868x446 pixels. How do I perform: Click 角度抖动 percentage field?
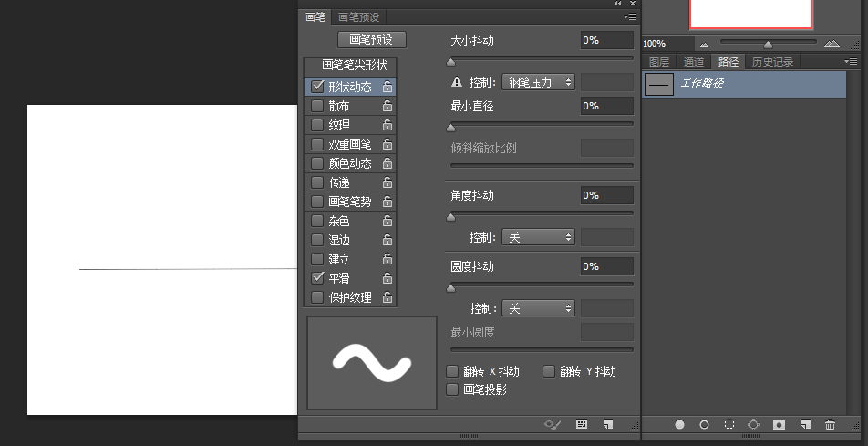tap(606, 195)
